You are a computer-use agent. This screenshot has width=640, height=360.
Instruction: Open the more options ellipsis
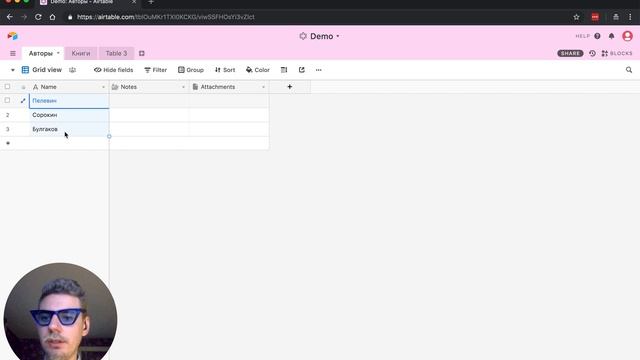pos(318,70)
